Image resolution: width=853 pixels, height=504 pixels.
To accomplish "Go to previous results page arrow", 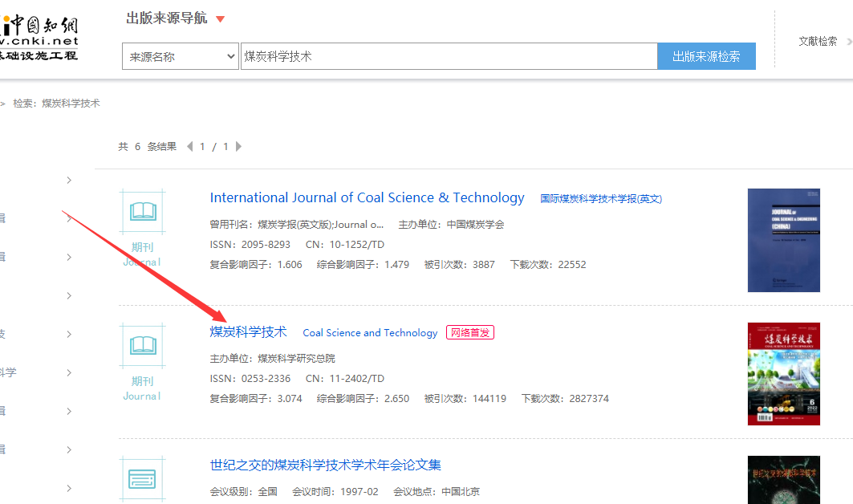I will pyautogui.click(x=190, y=146).
